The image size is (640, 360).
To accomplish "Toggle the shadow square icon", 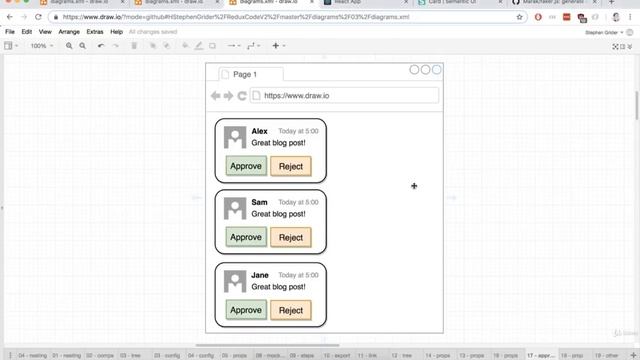I will tap(212, 46).
